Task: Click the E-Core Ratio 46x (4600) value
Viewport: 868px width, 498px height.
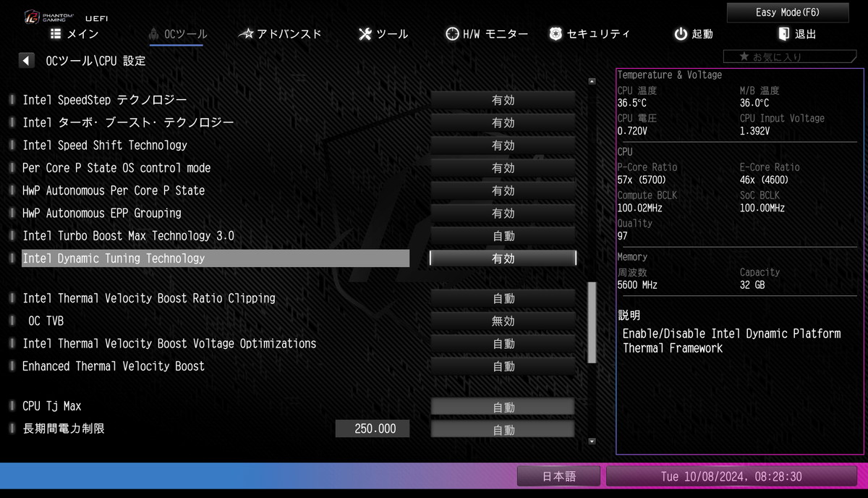Action: click(x=764, y=180)
